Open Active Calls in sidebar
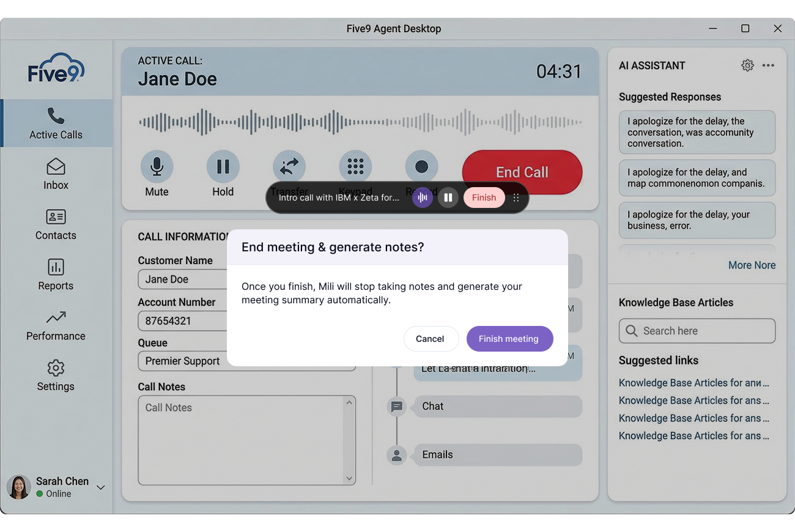Image resolution: width=795 pixels, height=532 pixels. point(56,124)
